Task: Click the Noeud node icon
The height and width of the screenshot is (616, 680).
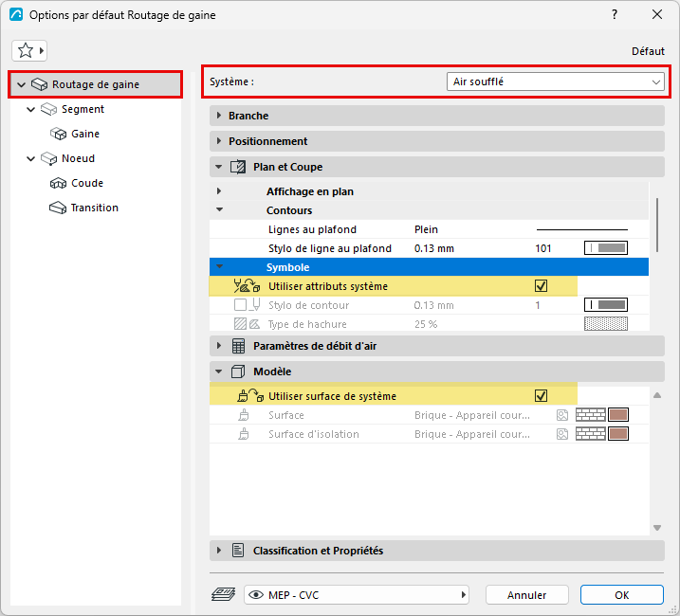Action: click(48, 158)
